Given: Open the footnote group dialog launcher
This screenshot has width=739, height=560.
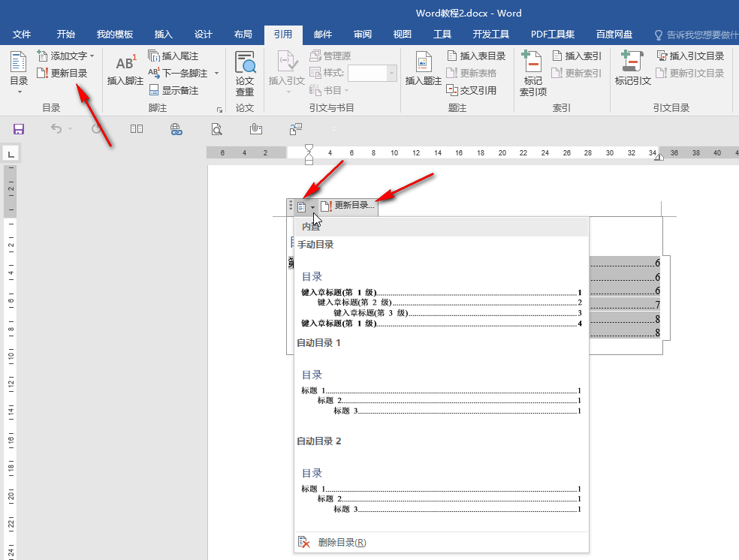Looking at the screenshot, I should (219, 110).
